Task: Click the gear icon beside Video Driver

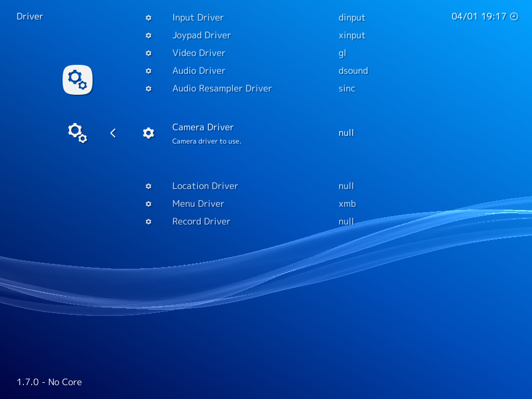Action: tap(148, 53)
